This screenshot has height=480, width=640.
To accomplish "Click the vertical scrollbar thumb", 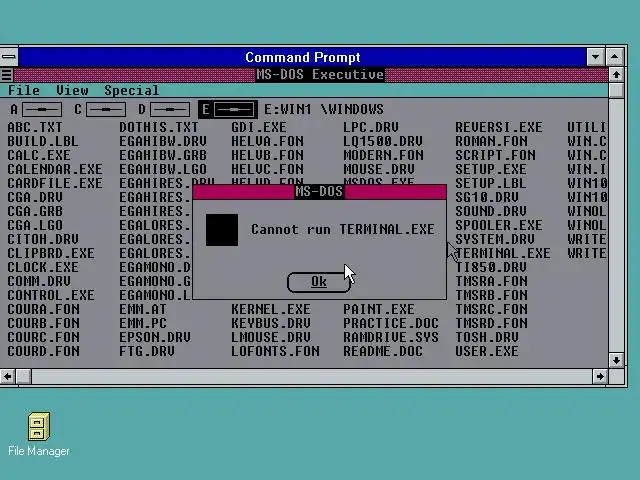I will coord(616,90).
